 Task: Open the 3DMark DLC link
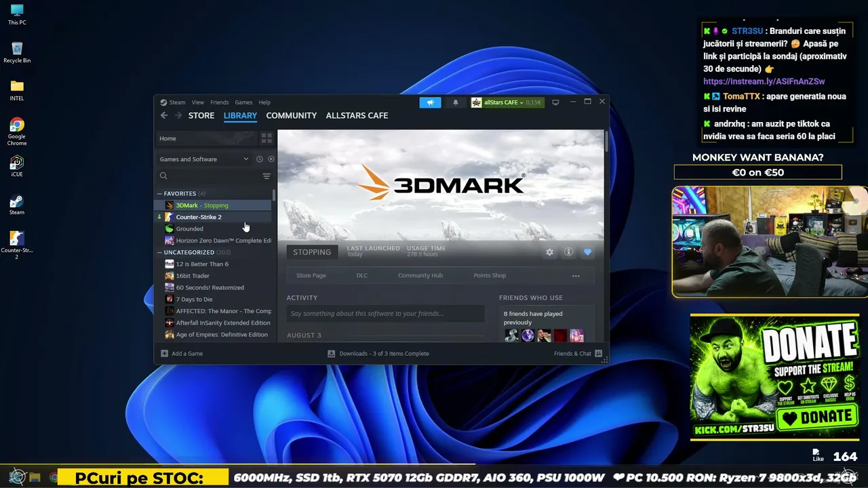pos(362,276)
